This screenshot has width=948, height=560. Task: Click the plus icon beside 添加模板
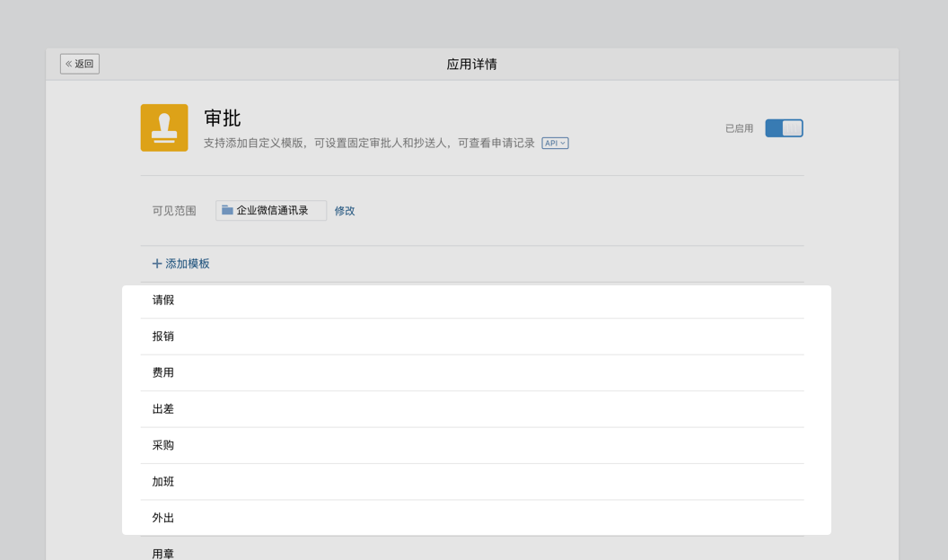click(157, 263)
